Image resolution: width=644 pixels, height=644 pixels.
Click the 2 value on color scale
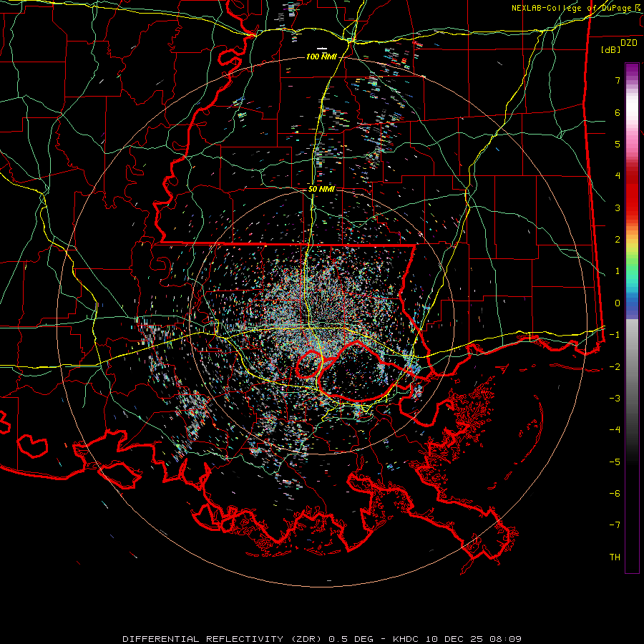[x=618, y=240]
